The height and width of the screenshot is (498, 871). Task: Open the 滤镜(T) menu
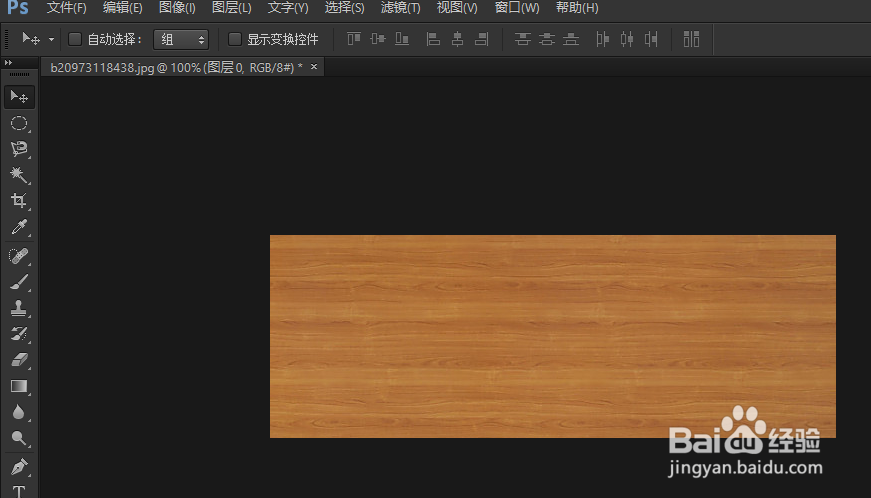(401, 8)
